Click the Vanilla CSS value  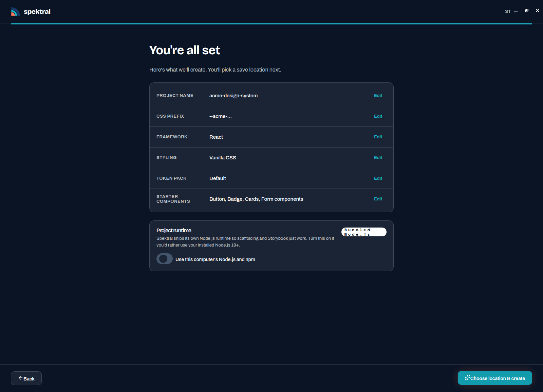click(x=223, y=158)
